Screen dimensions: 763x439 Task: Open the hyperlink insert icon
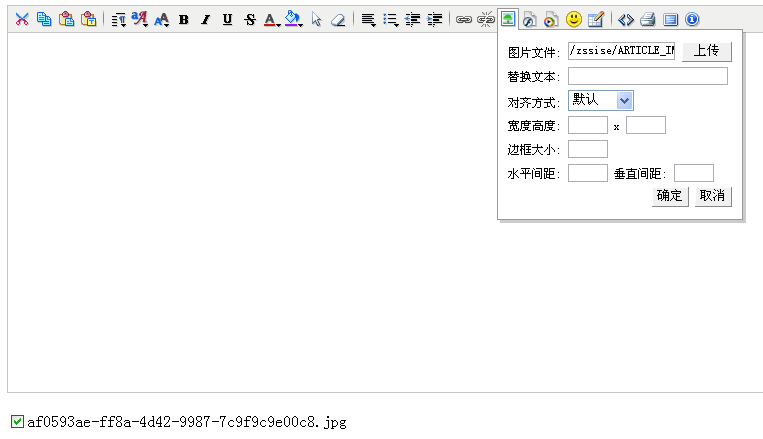tap(463, 19)
